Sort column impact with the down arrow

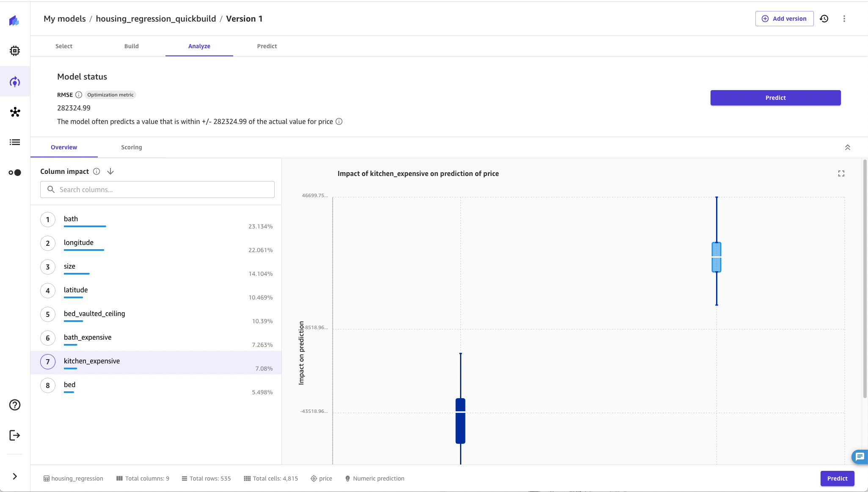(x=110, y=171)
